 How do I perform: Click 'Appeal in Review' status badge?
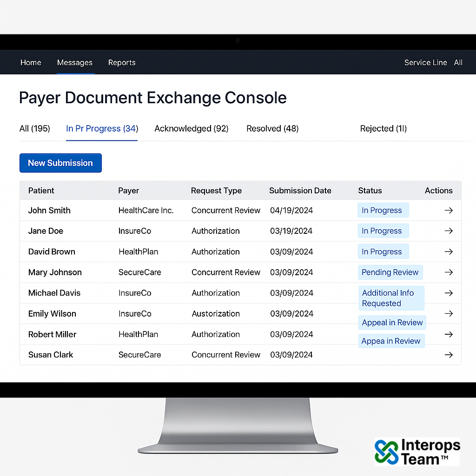(x=392, y=323)
